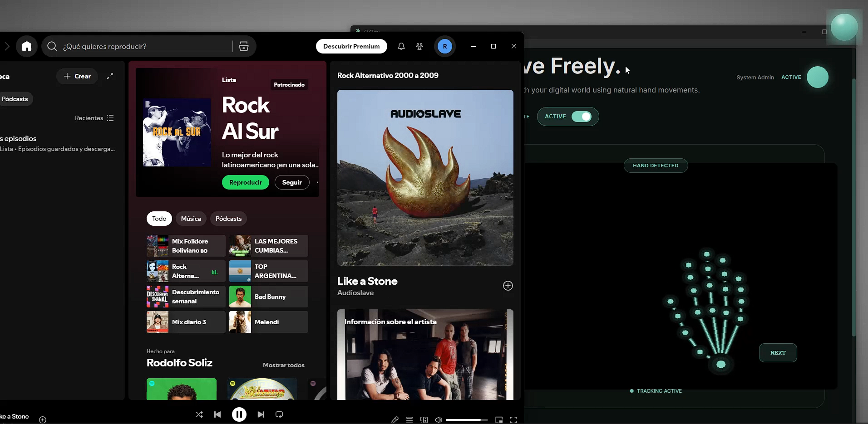Open the Mix diario 3 card

[186, 322]
